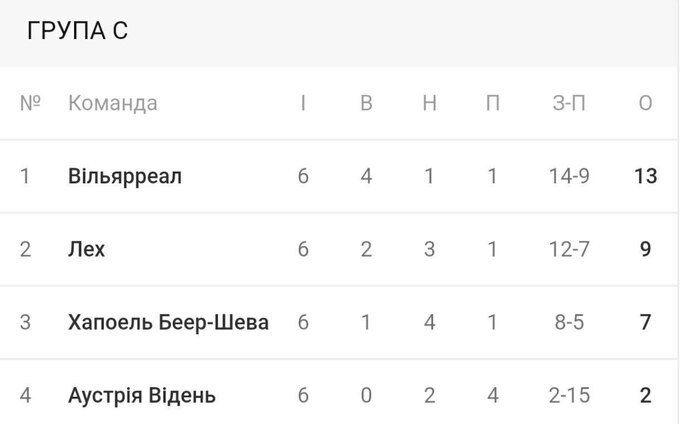The height and width of the screenshot is (424, 680).
Task: Click Вільярреал's 13 points value
Action: pyautogui.click(x=645, y=176)
